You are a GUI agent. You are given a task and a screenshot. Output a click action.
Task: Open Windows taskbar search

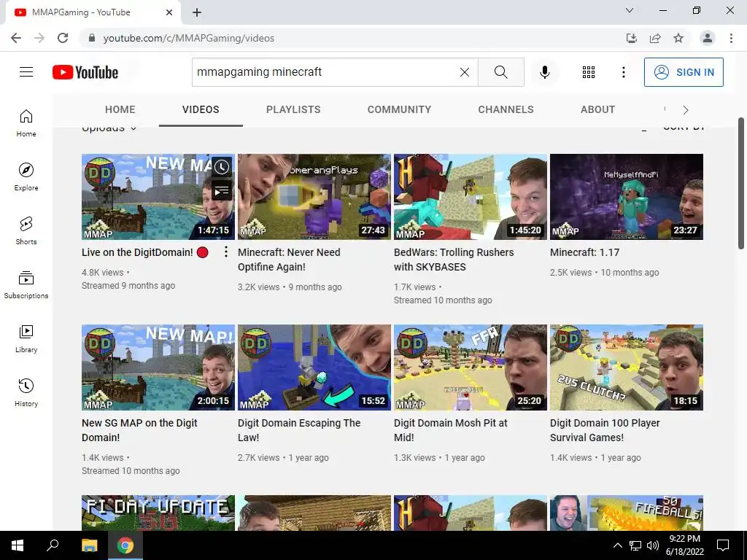pos(53,545)
